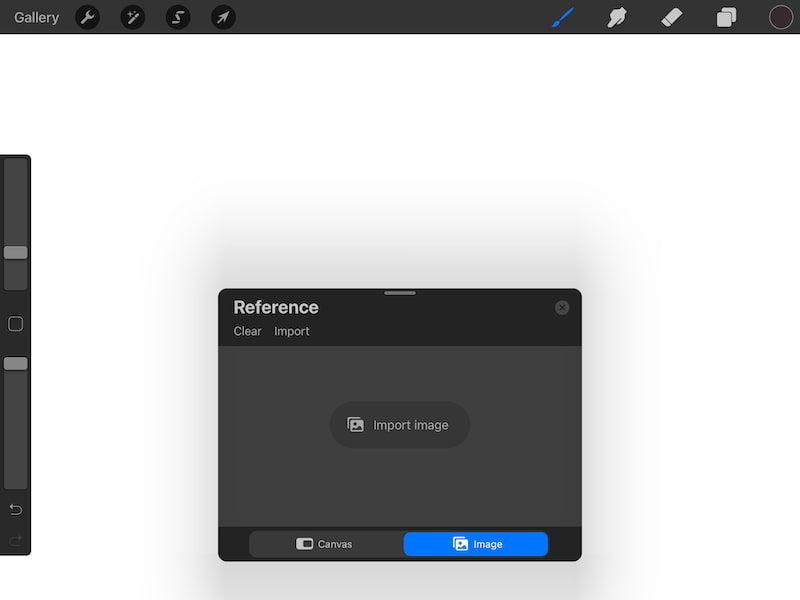
Task: Open the active color swatch
Action: (x=779, y=17)
